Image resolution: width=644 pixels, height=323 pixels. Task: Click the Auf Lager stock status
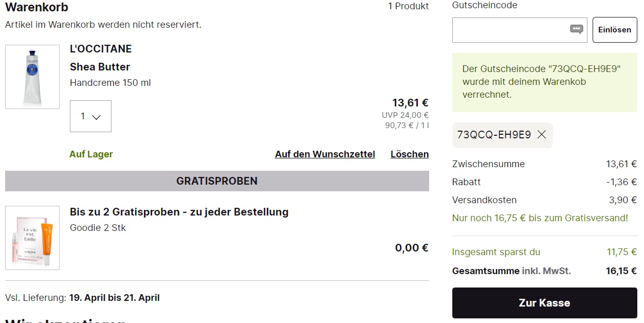91,154
